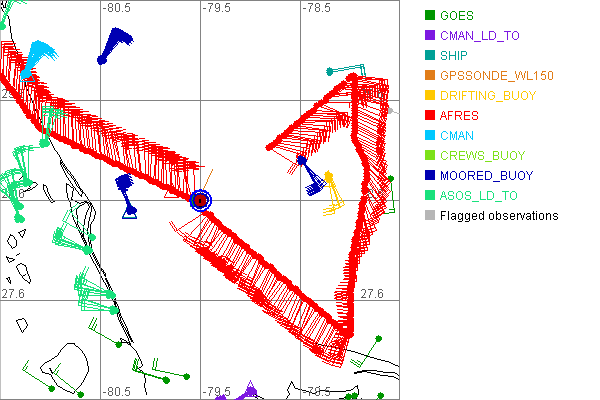Click the gray Flagged observations swatch

coord(430,216)
